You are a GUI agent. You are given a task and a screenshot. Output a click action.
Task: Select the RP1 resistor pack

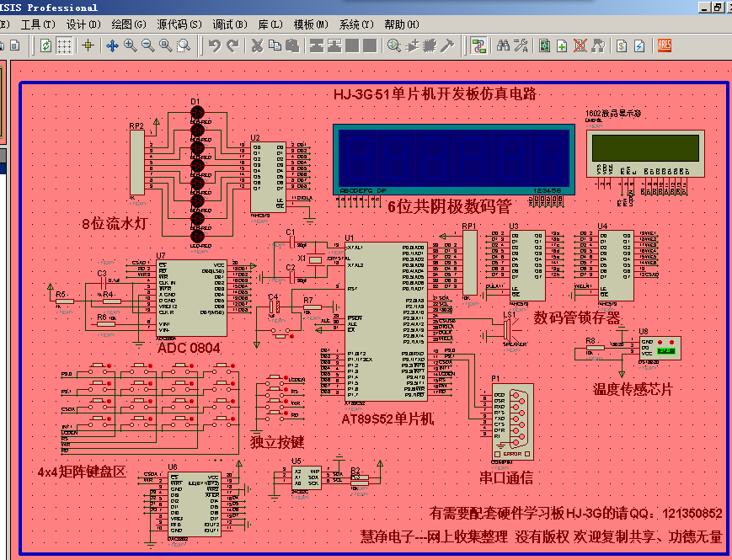point(470,263)
